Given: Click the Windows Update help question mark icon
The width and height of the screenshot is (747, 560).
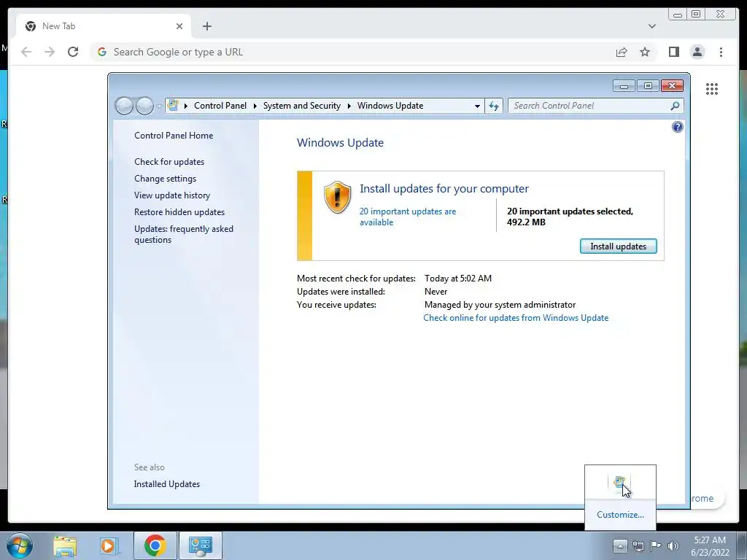Looking at the screenshot, I should [677, 127].
